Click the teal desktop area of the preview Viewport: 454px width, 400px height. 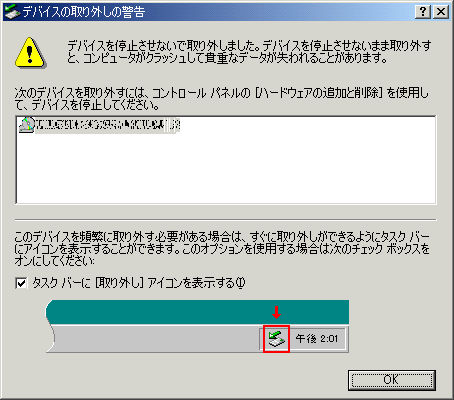coord(197,312)
